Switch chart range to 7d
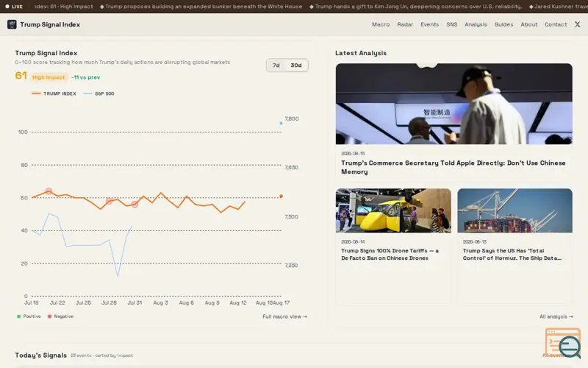Screen dimensions: 588x368 [x=276, y=66]
